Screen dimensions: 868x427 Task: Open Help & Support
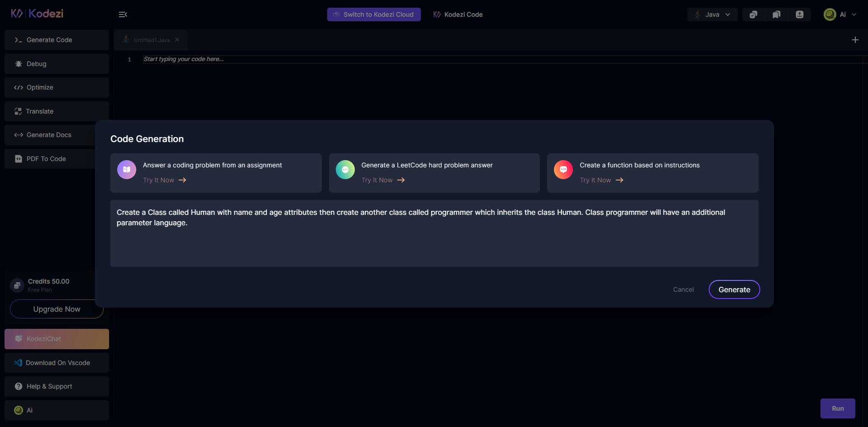point(57,386)
